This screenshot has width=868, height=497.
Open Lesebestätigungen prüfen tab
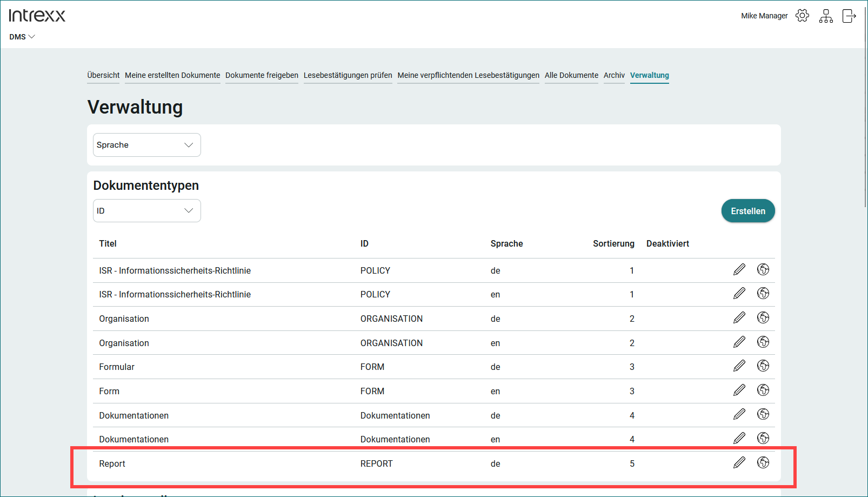click(x=348, y=75)
